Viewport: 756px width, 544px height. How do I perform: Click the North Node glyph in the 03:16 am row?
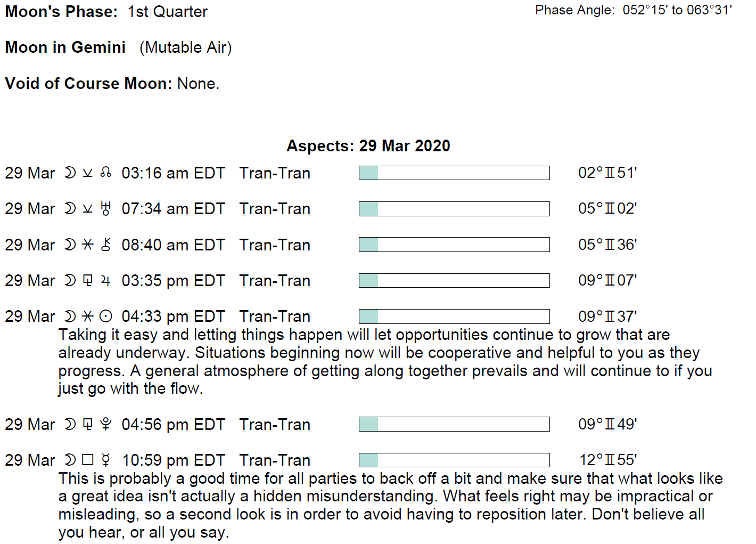pyautogui.click(x=105, y=173)
